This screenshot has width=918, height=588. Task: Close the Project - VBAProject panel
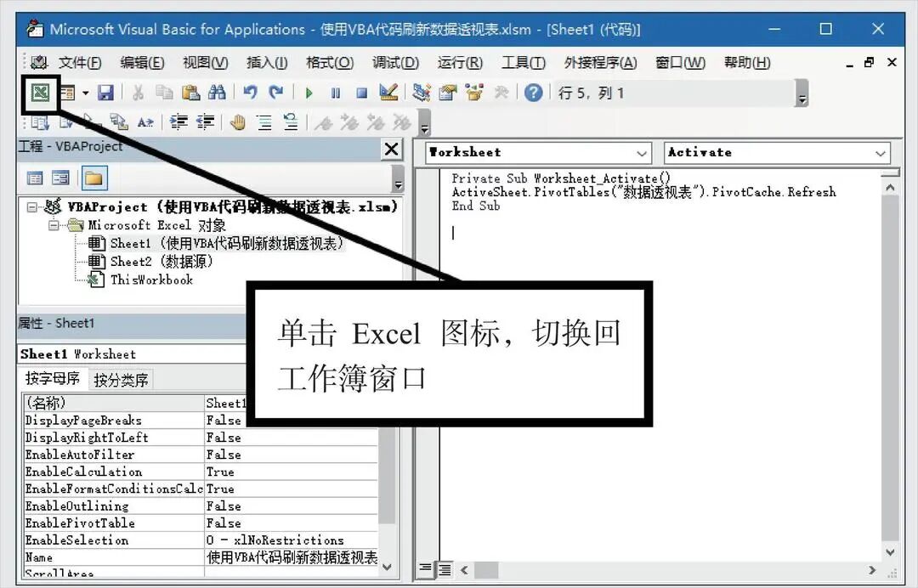click(x=391, y=150)
